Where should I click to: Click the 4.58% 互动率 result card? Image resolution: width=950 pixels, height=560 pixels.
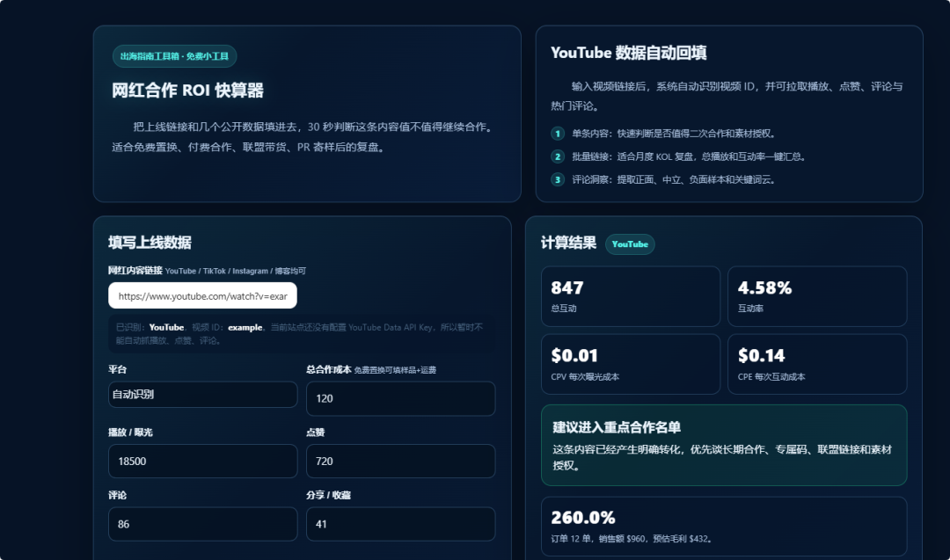pyautogui.click(x=817, y=296)
